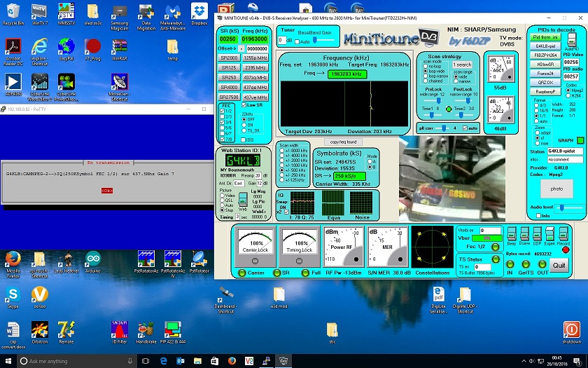Adjust the BaseBand Gain slider
Screen dimensions: 588x368
(x=324, y=41)
